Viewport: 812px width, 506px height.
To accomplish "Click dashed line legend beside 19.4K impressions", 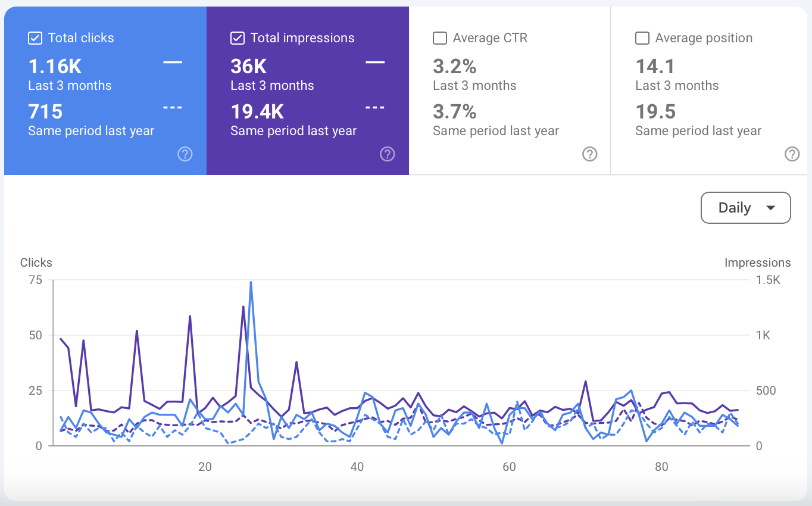I will click(x=375, y=108).
